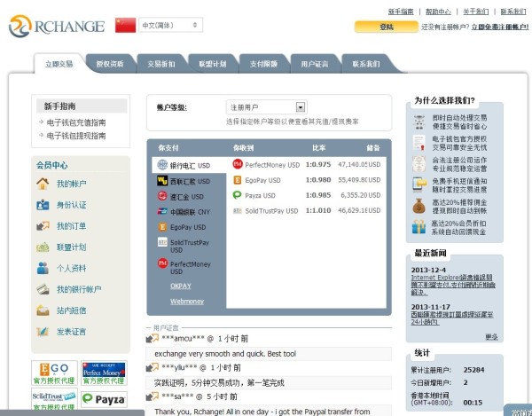This screenshot has height=416, width=532.
Task: Click the money bag icon for 高达20%推荐佣金
Action: [x=419, y=207]
